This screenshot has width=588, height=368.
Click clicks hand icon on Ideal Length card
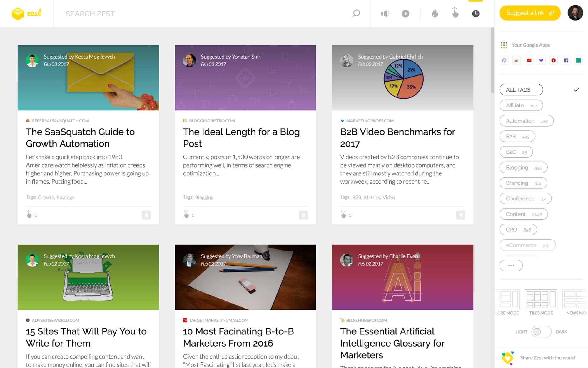[186, 214]
